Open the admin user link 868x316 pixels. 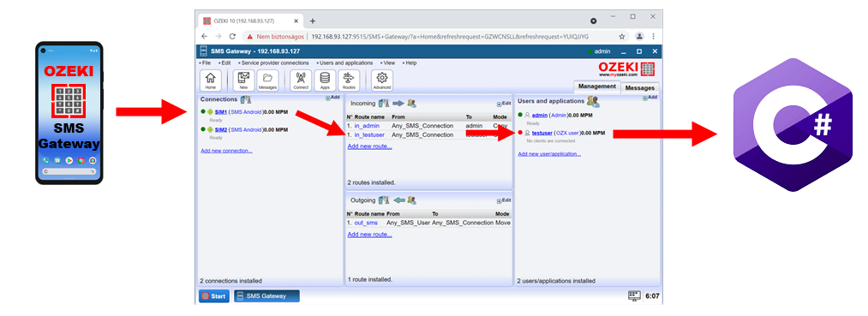540,115
